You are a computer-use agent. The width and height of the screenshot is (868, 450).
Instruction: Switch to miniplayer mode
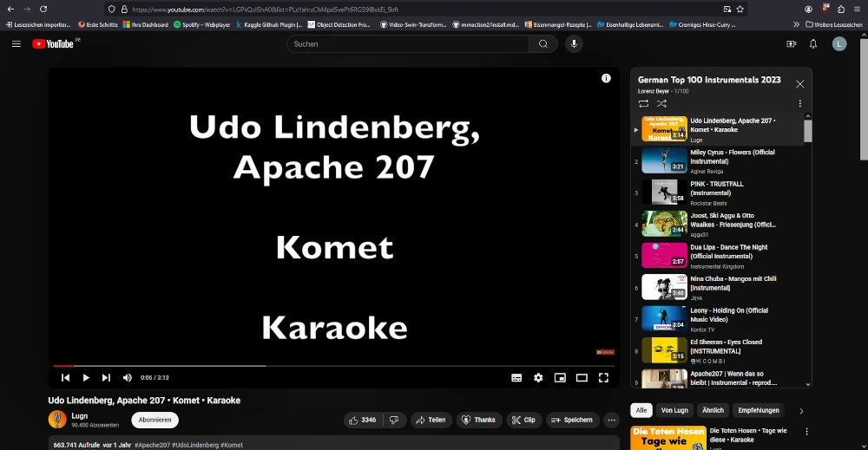[560, 377]
